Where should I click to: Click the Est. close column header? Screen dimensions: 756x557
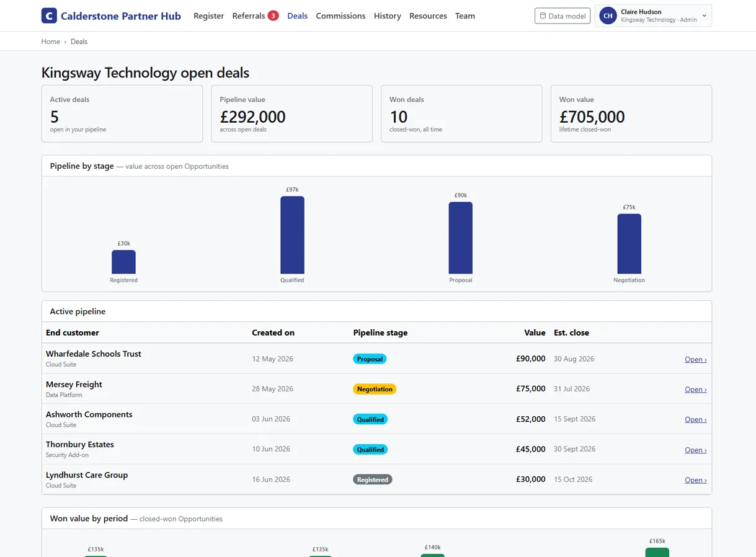pos(571,332)
